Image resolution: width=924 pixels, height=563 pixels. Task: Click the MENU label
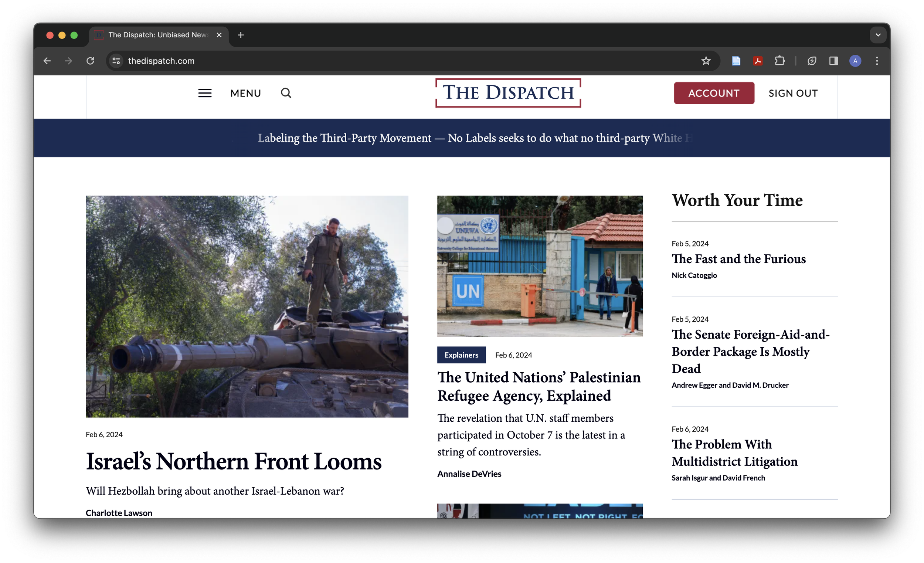point(246,94)
